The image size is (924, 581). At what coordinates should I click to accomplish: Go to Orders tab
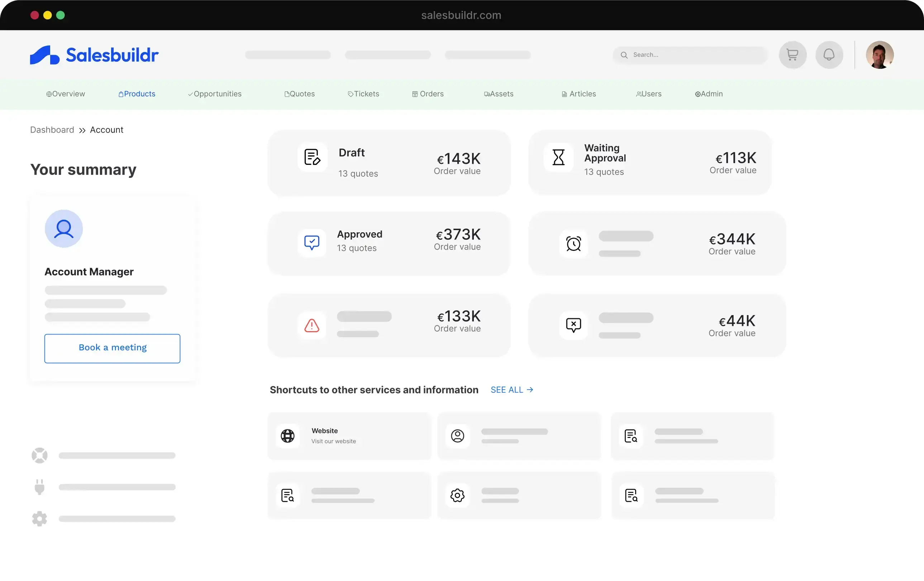pyautogui.click(x=428, y=94)
